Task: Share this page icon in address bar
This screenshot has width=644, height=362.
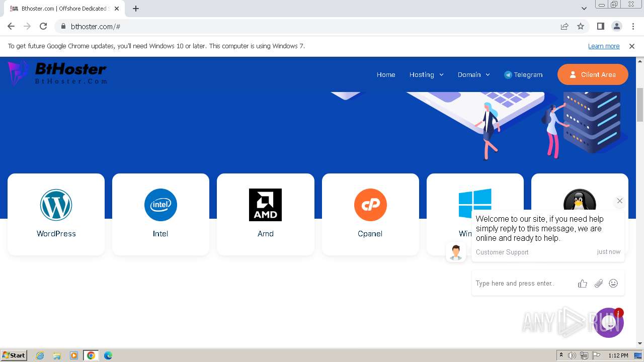Action: click(565, 26)
